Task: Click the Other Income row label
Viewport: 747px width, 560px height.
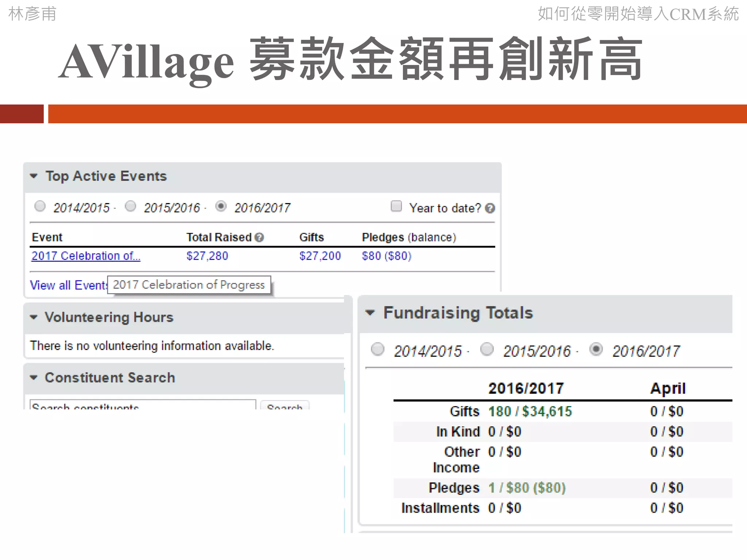Action: tap(456, 460)
